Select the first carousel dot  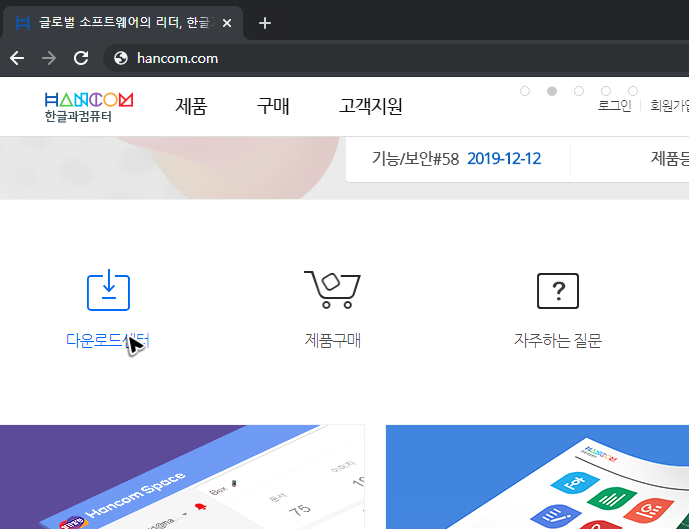tap(525, 91)
